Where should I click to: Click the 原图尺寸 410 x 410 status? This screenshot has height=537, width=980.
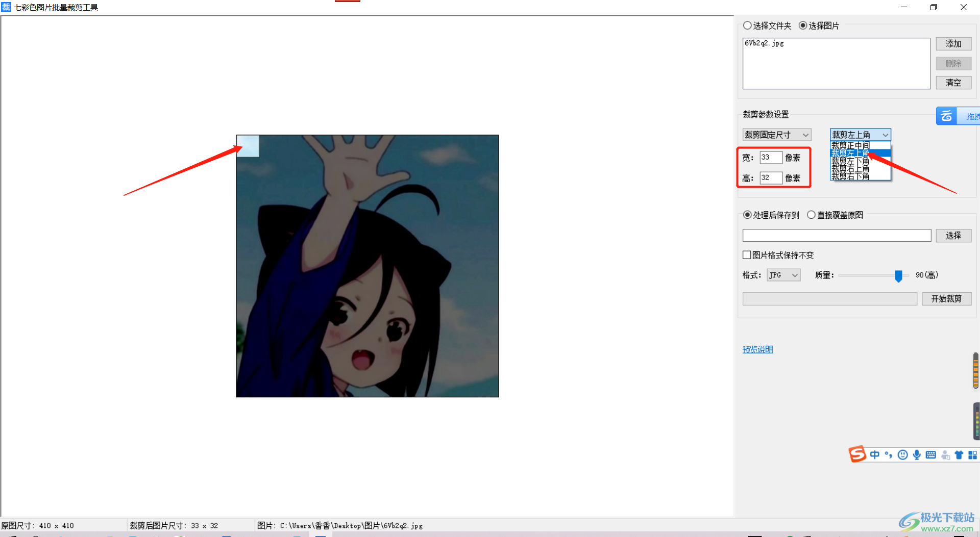point(37,526)
